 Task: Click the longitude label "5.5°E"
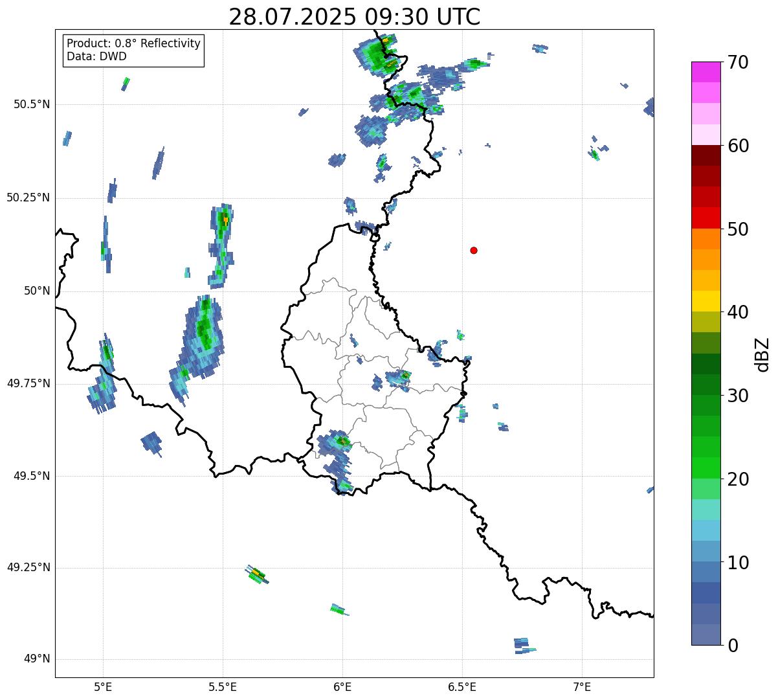[x=223, y=688]
